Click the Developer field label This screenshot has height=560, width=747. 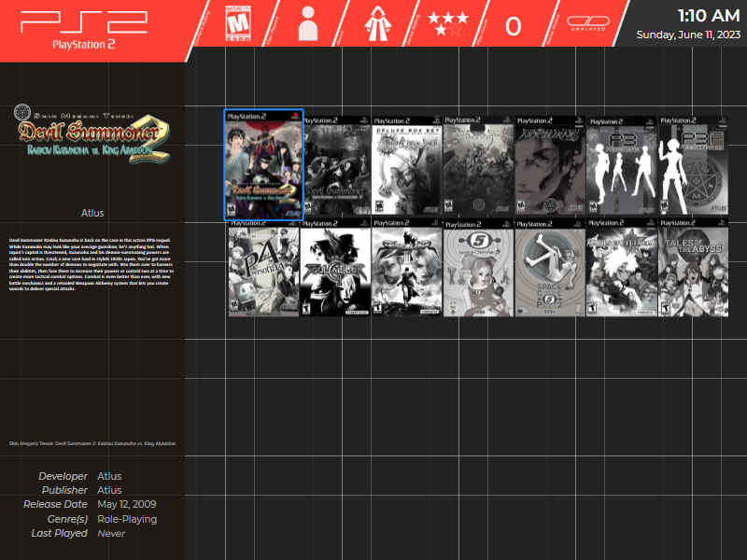click(63, 476)
